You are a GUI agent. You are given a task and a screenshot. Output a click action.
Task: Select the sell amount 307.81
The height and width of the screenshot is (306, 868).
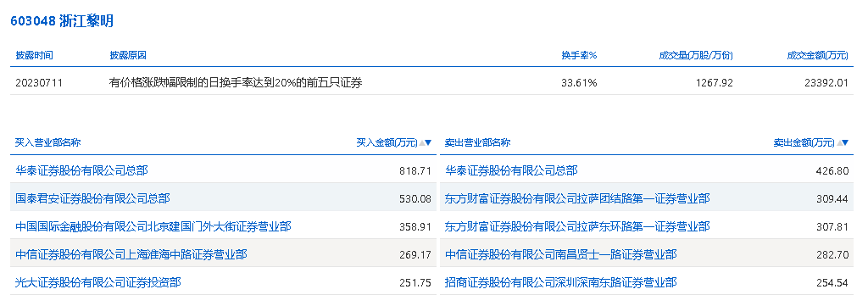pyautogui.click(x=832, y=227)
